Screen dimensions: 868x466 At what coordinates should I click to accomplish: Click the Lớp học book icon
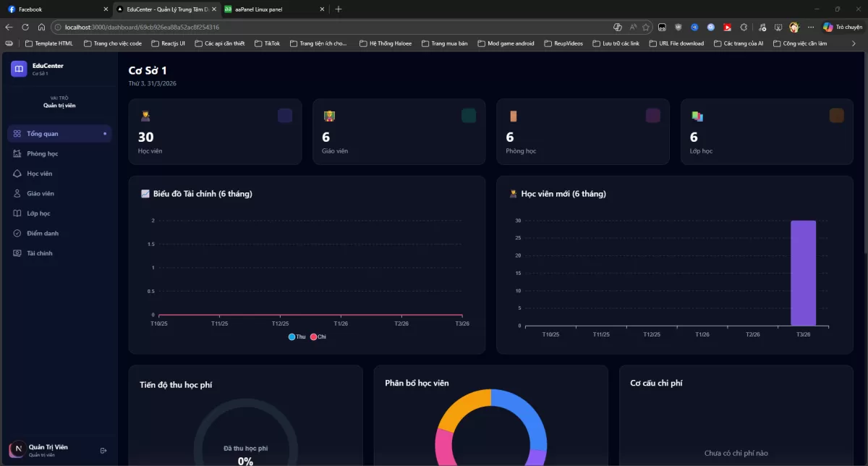[16, 213]
